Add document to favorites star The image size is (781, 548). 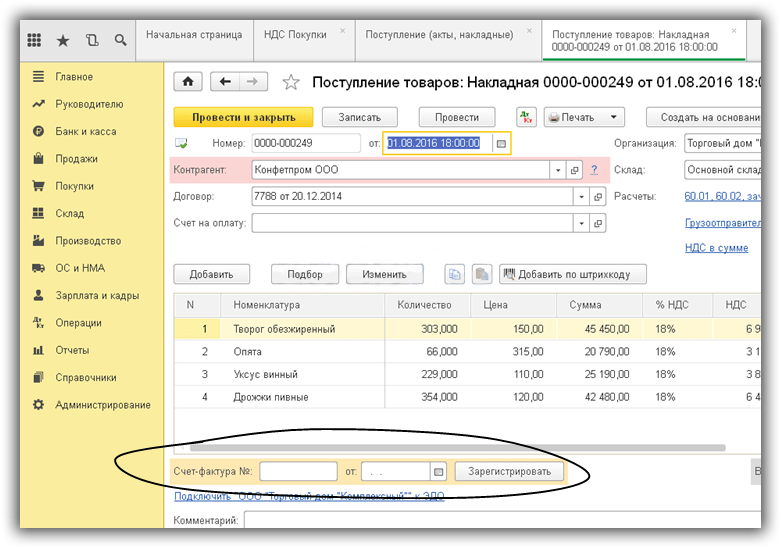(x=291, y=82)
